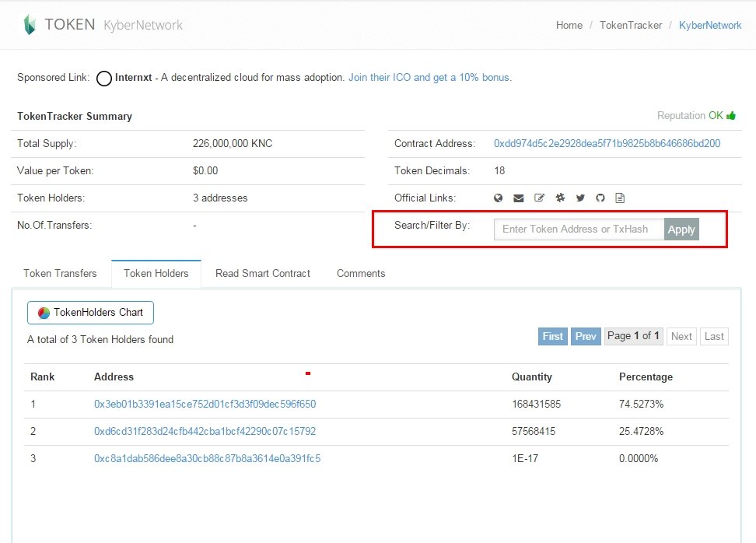Click the Token Decimals value 18
The image size is (756, 543).
pyautogui.click(x=499, y=170)
